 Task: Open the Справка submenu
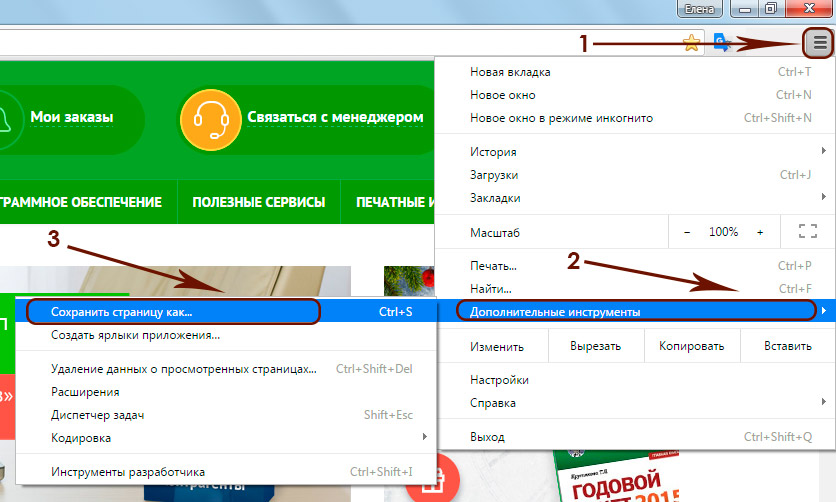tap(493, 403)
